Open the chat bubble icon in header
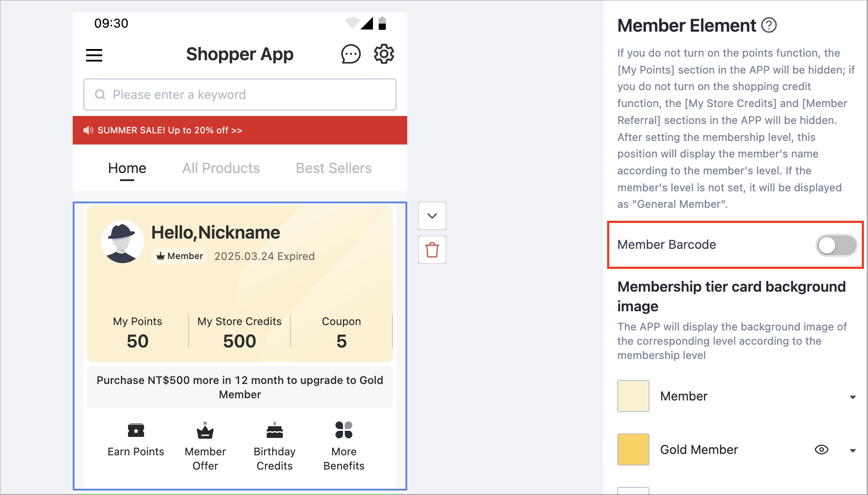The height and width of the screenshot is (495, 868). click(351, 54)
